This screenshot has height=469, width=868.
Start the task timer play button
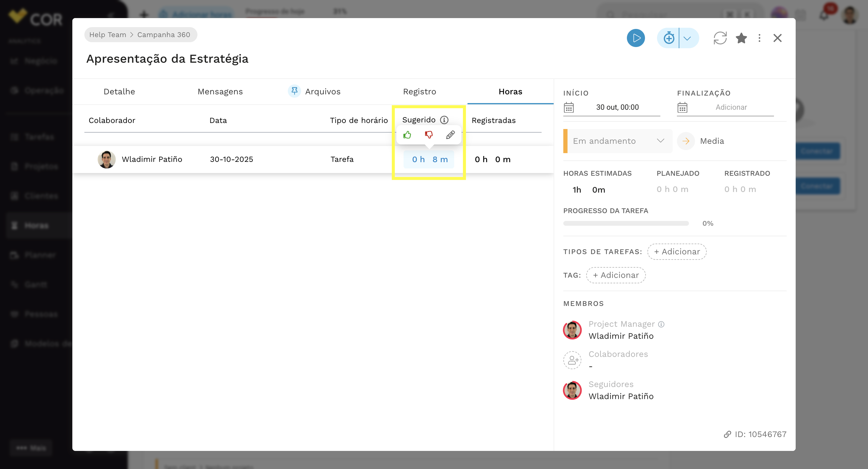pos(636,38)
